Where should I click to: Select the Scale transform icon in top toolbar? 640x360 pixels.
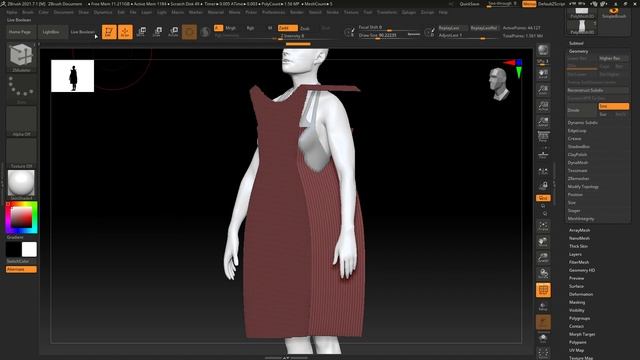coord(157,32)
